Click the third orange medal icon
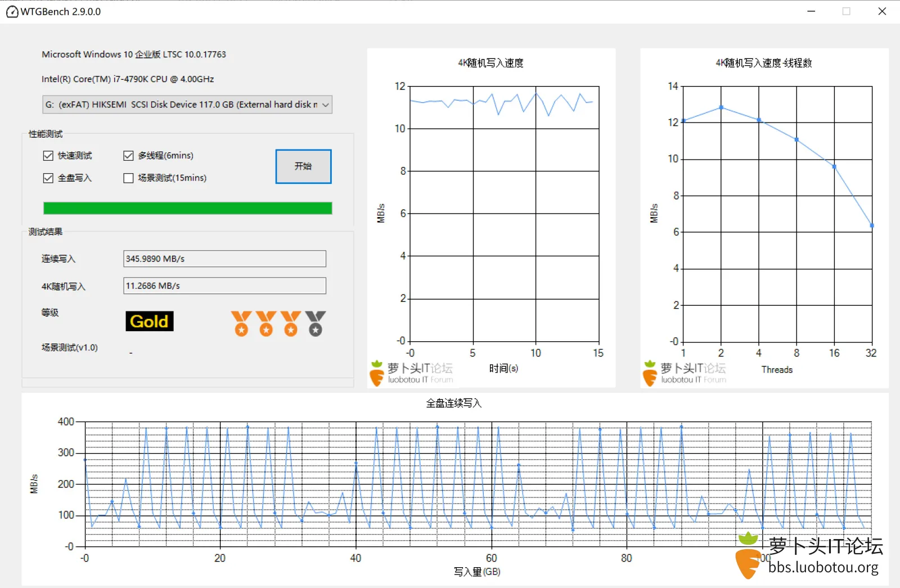Screen dimensions: 900x588 tap(291, 324)
